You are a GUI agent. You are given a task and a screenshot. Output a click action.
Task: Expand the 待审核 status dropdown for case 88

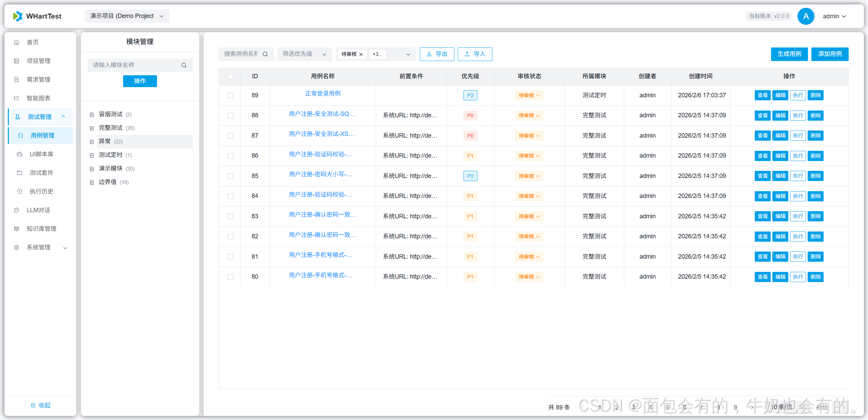point(529,116)
